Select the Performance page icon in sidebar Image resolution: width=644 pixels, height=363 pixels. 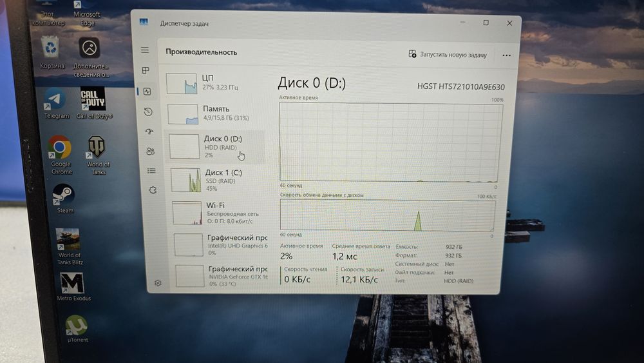147,92
